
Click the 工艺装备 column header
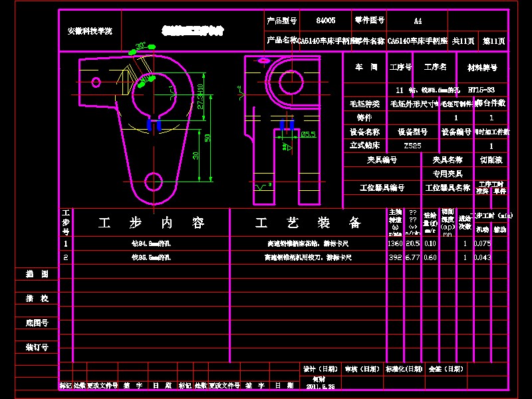[308, 223]
